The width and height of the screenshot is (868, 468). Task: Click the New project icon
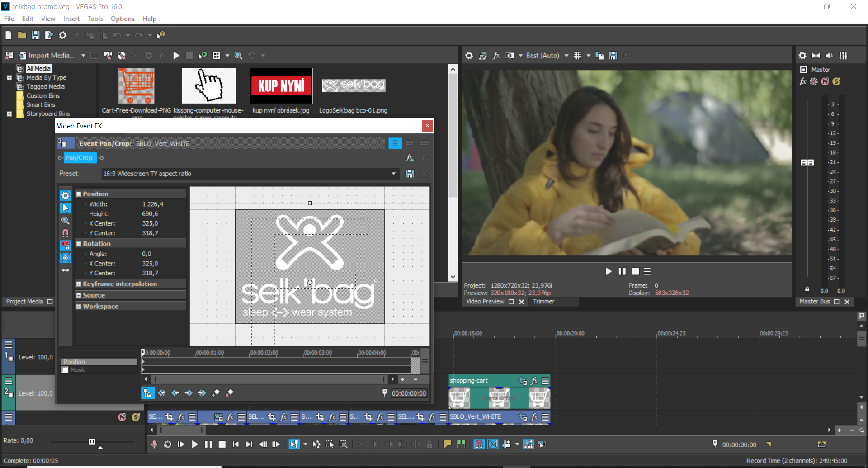(x=9, y=35)
